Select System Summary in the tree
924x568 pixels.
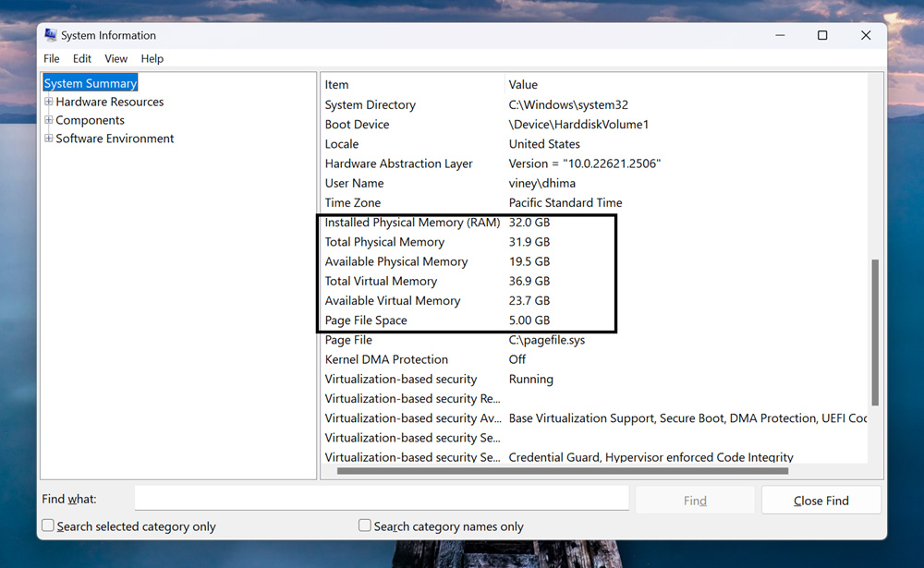point(91,83)
